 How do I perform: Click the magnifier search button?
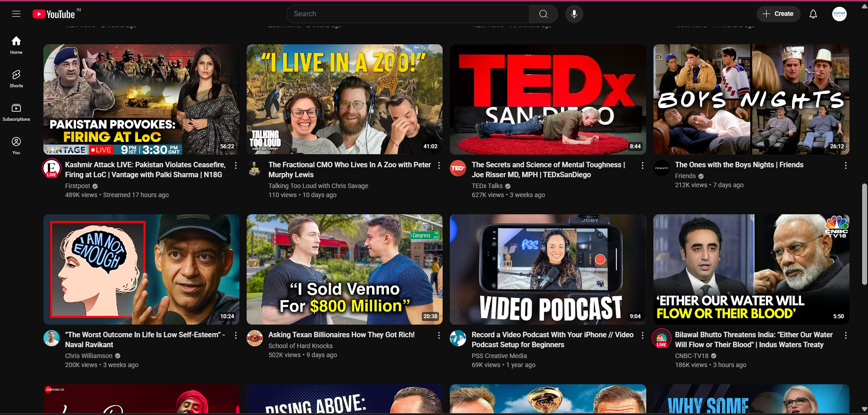tap(543, 14)
